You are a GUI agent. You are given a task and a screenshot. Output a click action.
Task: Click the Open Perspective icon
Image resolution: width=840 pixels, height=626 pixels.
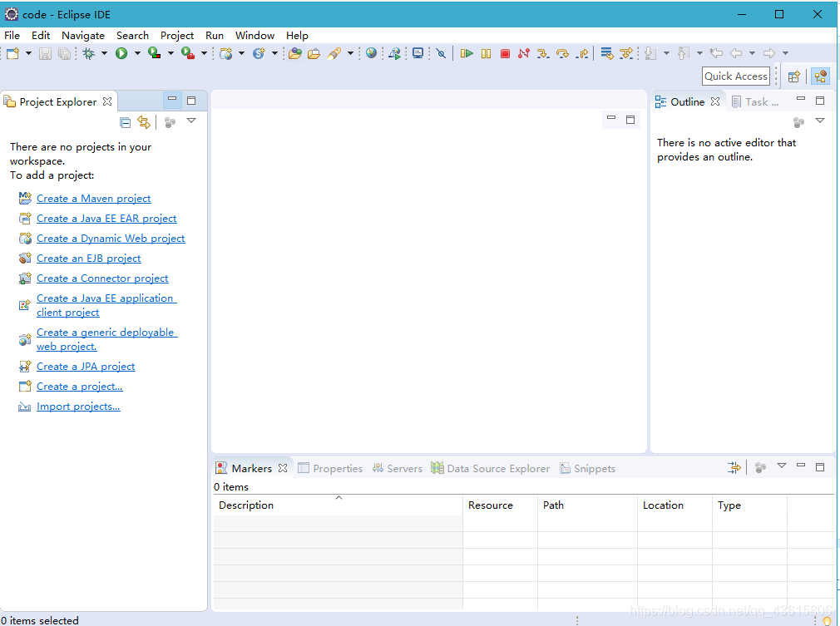click(x=794, y=76)
